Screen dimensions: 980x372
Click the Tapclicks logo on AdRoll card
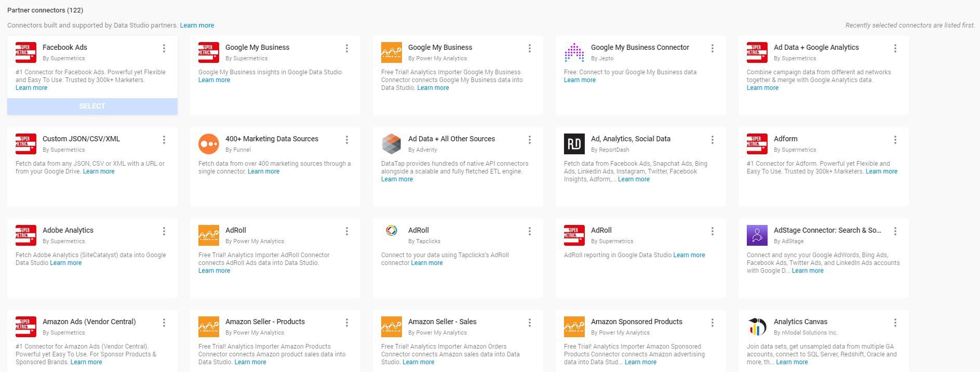pyautogui.click(x=392, y=231)
